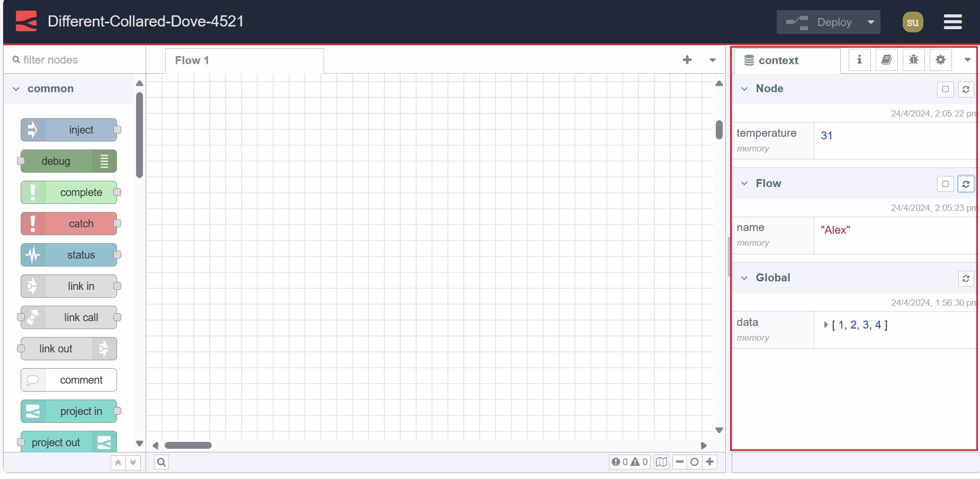Refresh the Global context data
This screenshot has width=980, height=479.
coord(966,278)
